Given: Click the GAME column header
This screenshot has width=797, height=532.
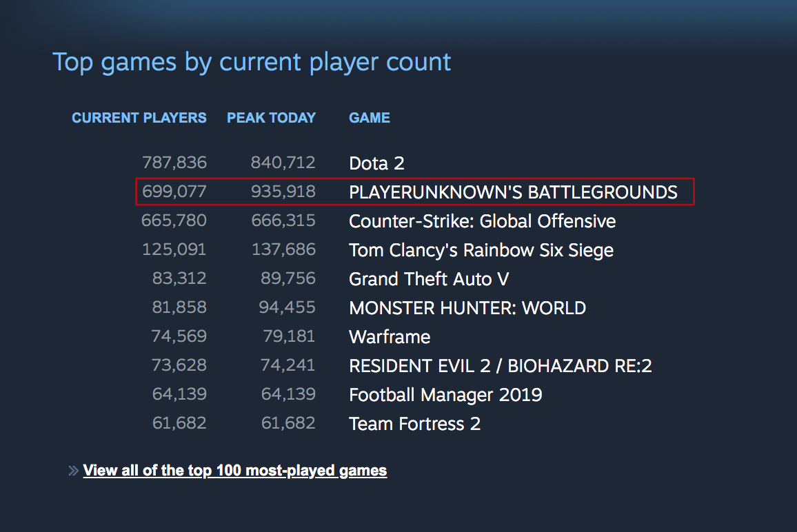Looking at the screenshot, I should pyautogui.click(x=370, y=118).
